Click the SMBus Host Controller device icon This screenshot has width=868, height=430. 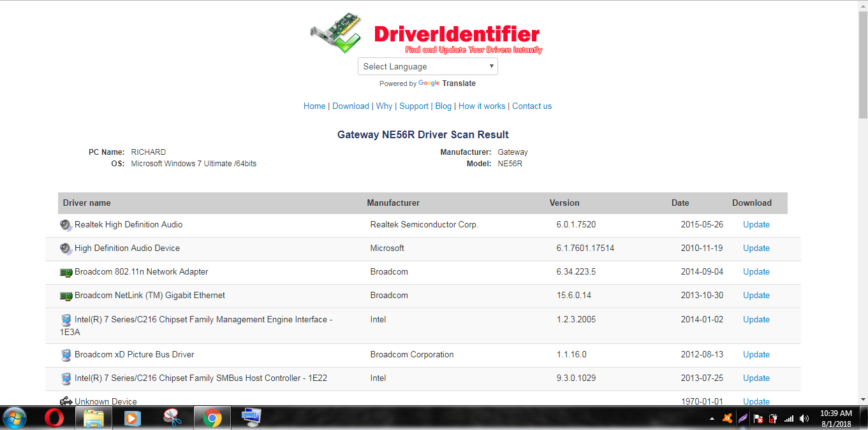(66, 378)
